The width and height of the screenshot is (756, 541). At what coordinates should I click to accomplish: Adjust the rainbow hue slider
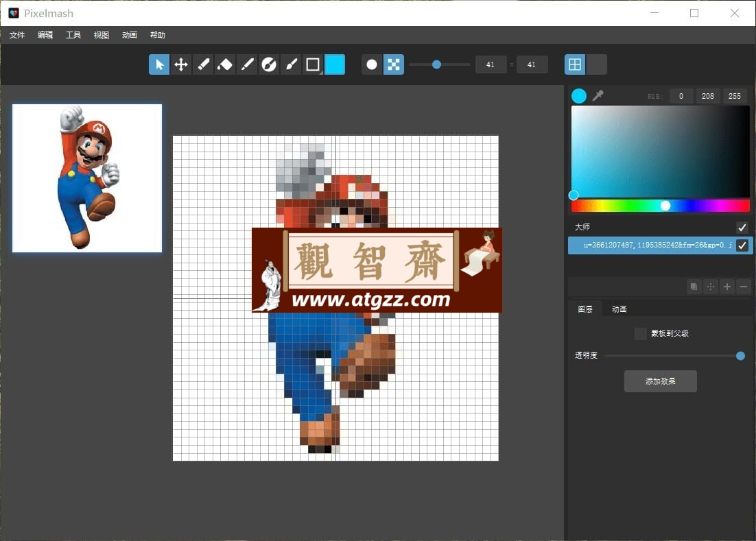tap(660, 206)
